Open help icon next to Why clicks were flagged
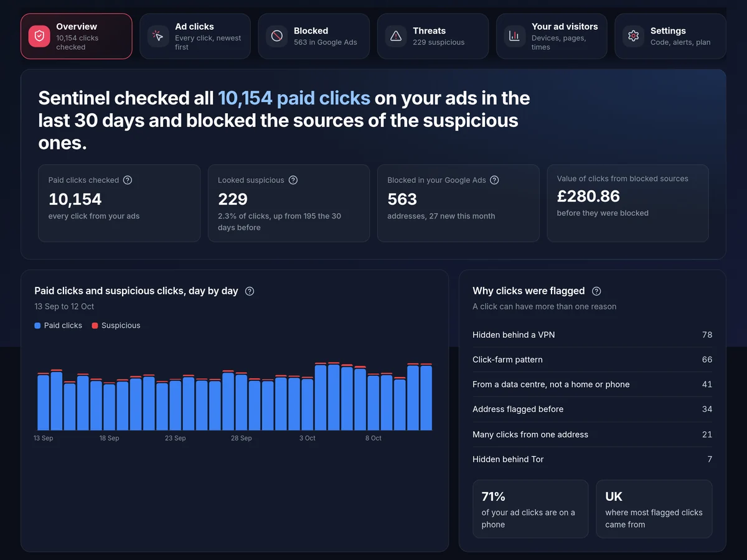Image resolution: width=747 pixels, height=560 pixels. [x=596, y=291]
